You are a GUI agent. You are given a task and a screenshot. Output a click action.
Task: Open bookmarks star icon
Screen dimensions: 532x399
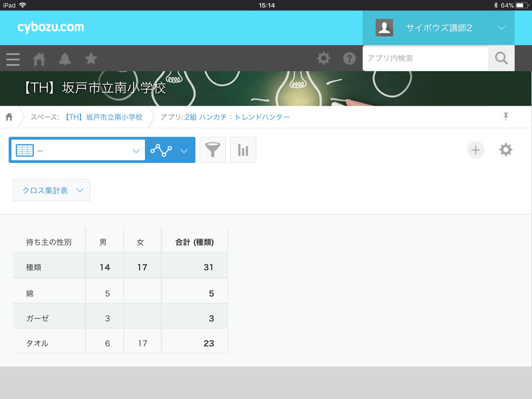[x=91, y=59]
